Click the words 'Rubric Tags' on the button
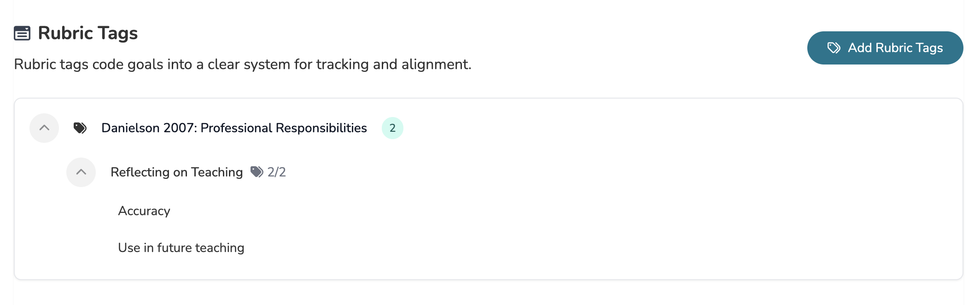 point(909,48)
